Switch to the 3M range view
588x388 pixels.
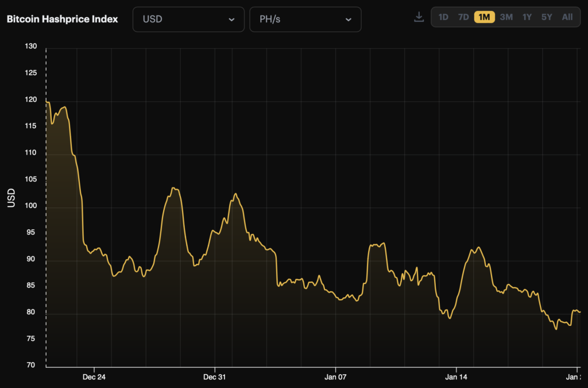[x=506, y=17]
